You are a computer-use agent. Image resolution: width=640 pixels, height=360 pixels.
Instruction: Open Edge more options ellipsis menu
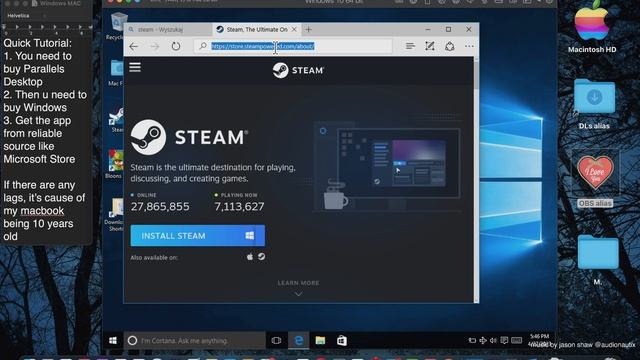pos(469,46)
